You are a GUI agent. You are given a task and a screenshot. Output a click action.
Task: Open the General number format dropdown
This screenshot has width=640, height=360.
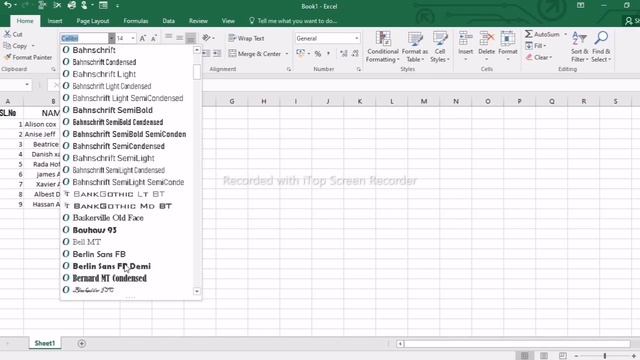tap(356, 38)
